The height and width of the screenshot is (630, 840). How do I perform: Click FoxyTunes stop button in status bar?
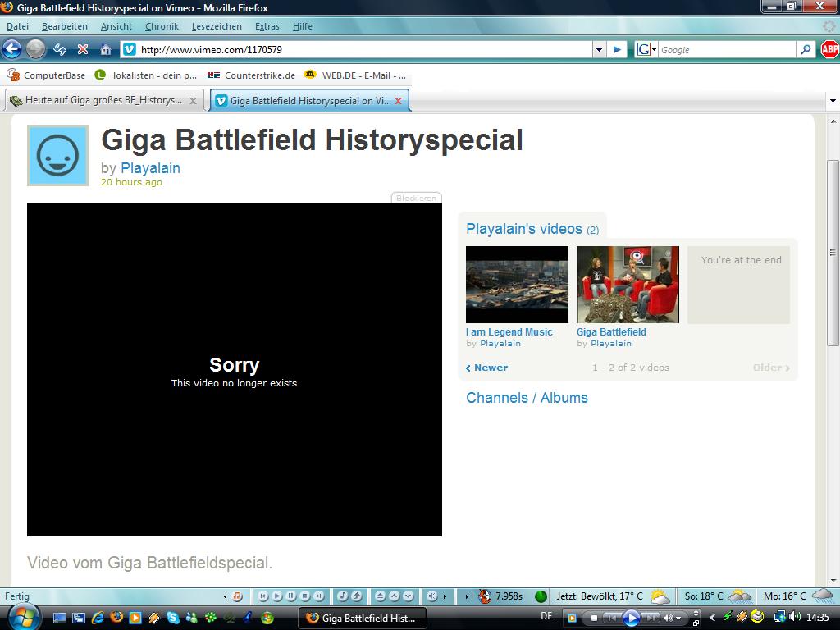(x=305, y=596)
